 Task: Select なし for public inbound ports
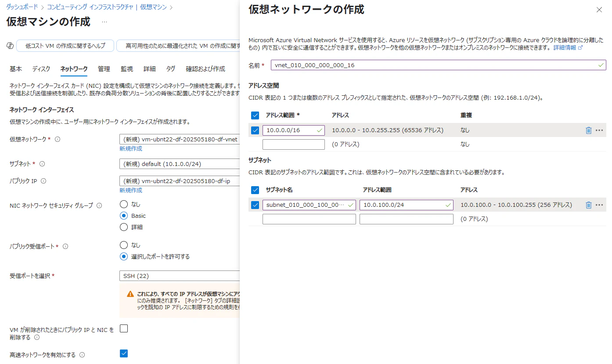(x=124, y=245)
